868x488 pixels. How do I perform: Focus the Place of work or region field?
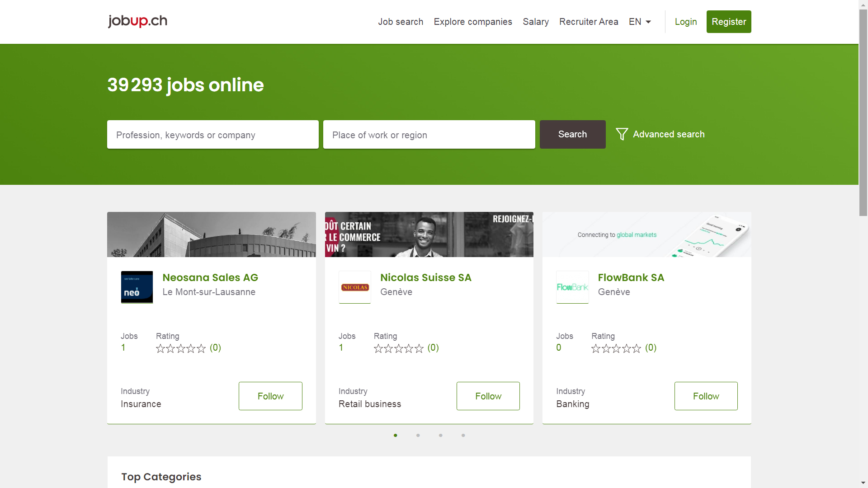tap(429, 135)
